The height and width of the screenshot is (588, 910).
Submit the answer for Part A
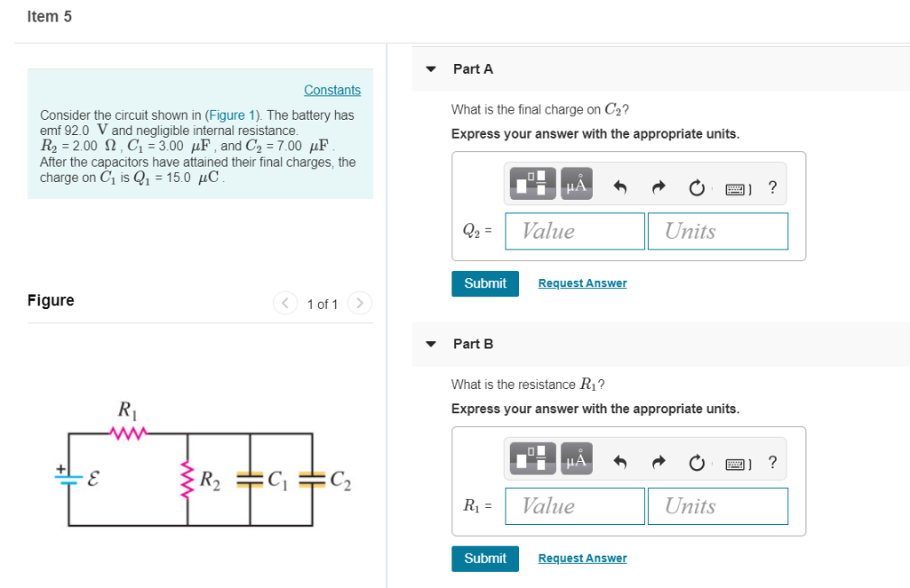(x=484, y=283)
